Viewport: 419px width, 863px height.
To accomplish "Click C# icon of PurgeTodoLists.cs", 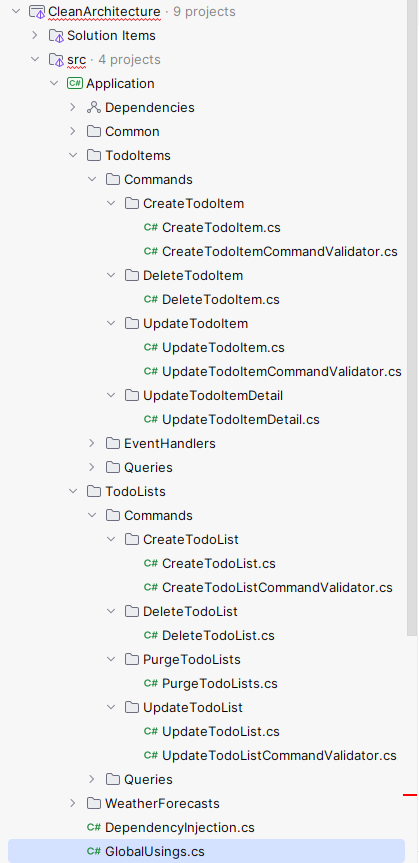I will coord(151,683).
